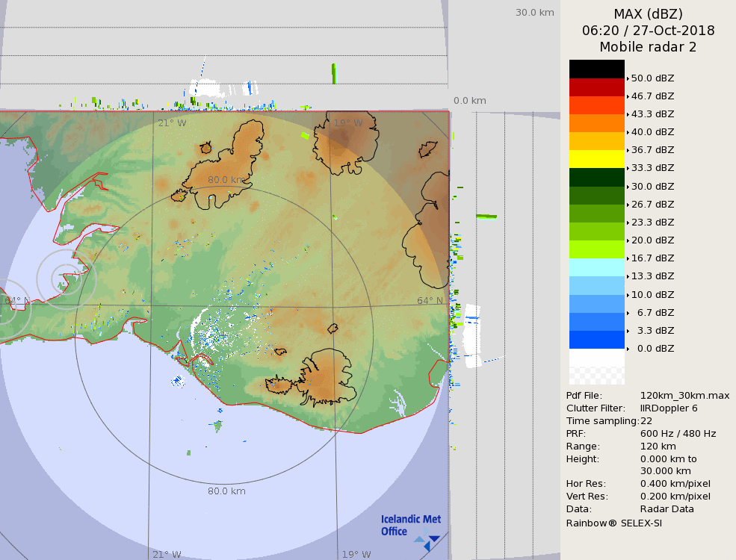The image size is (736, 560).
Task: Select the red 46.7 dBZ legend swatch
Action: [x=596, y=87]
